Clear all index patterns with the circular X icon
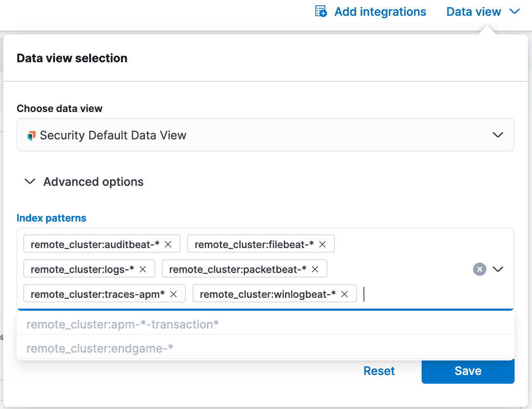Image resolution: width=532 pixels, height=409 pixels. [x=479, y=269]
